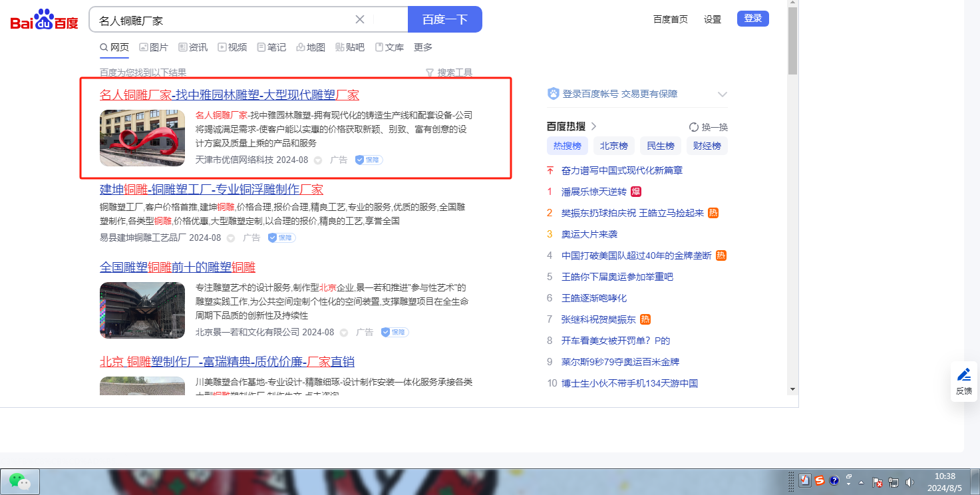This screenshot has height=495, width=980.
Task: Switch to the 北京榜 tab
Action: point(614,146)
